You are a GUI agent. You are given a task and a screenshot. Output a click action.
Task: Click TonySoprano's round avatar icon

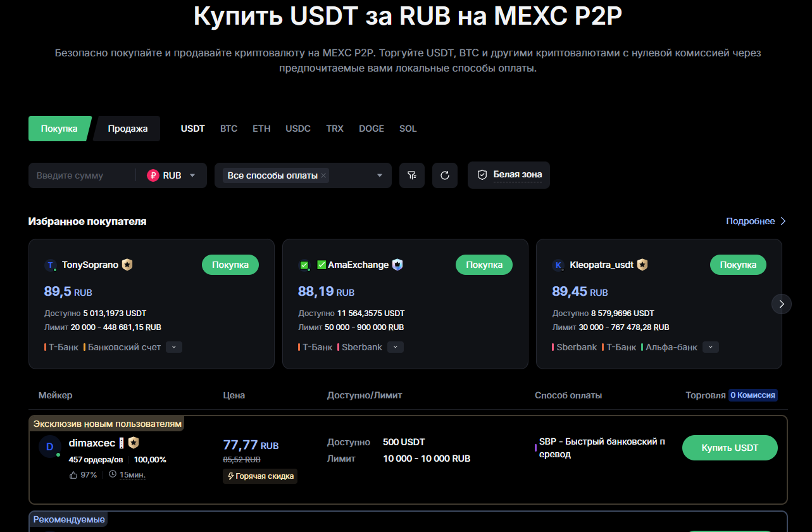[x=51, y=265]
